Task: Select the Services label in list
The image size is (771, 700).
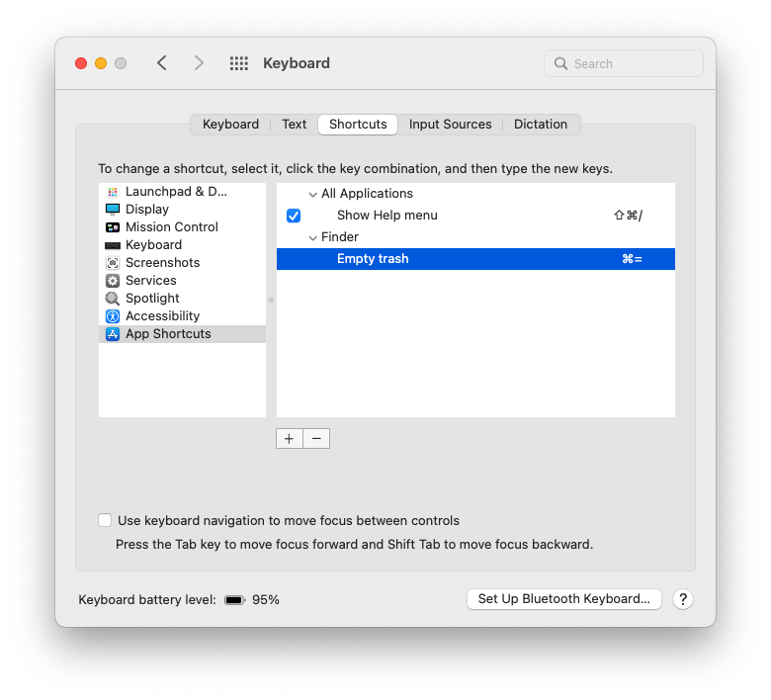Action: pyautogui.click(x=150, y=281)
